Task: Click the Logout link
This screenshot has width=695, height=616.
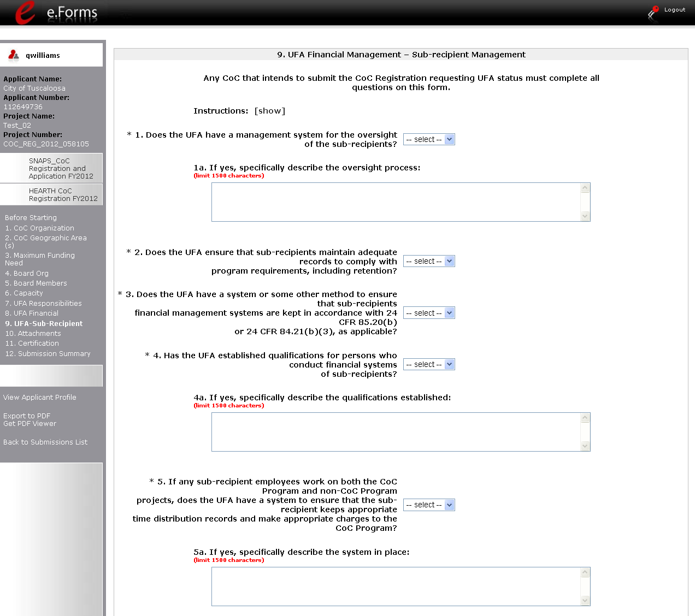Action: point(674,10)
